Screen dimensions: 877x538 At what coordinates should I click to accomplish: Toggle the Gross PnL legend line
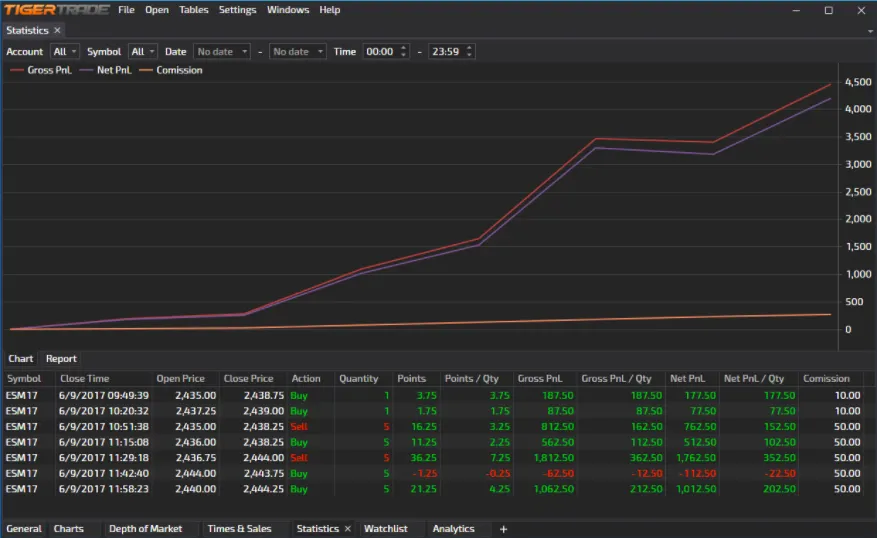pos(41,70)
